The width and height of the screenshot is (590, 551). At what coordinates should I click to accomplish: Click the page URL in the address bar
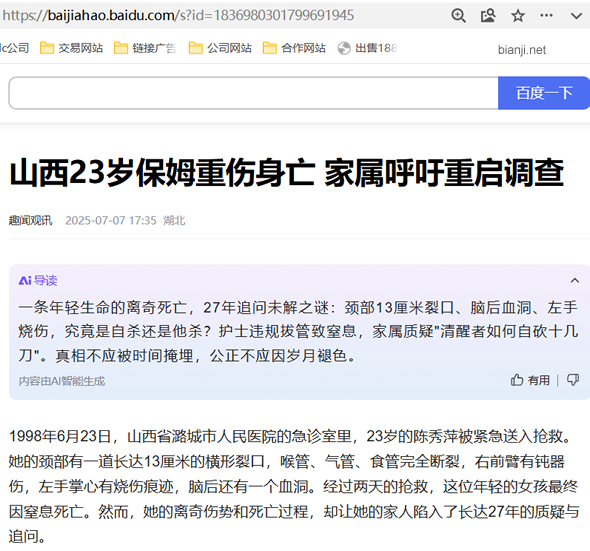click(178, 15)
